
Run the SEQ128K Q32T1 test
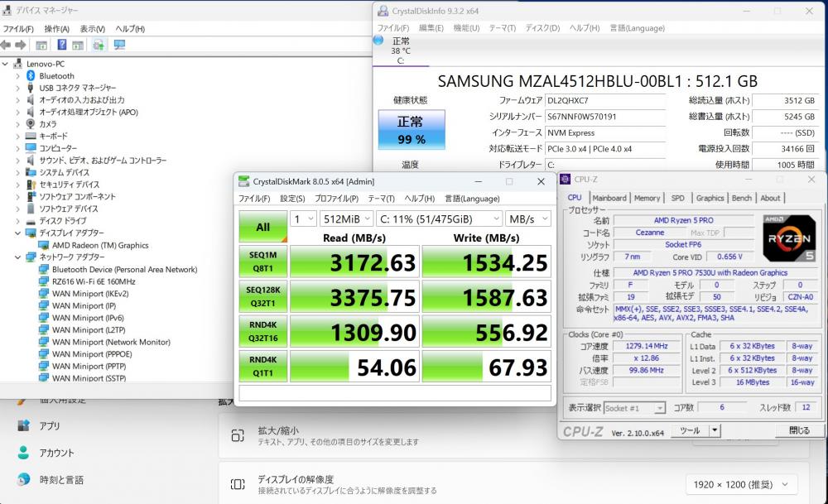pyautogui.click(x=263, y=296)
